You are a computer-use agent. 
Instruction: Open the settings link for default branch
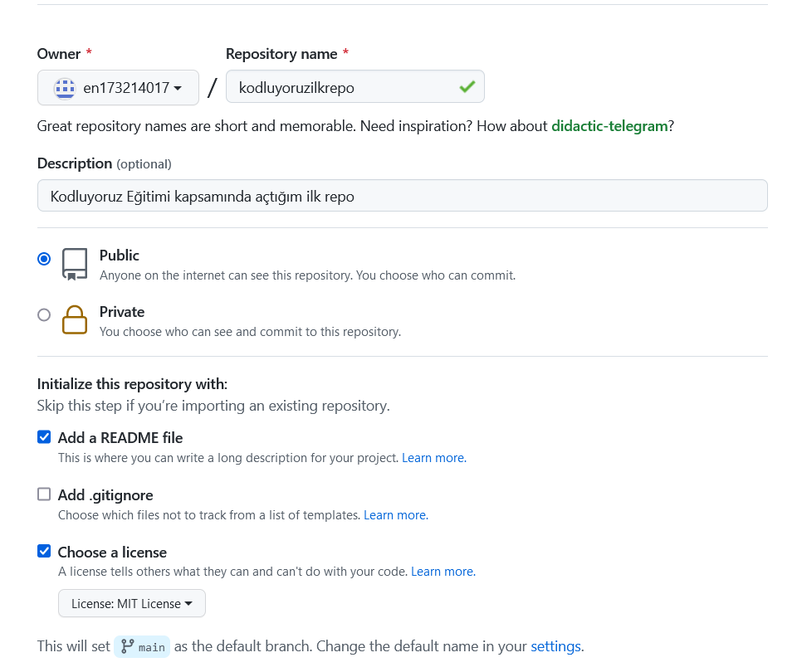pyautogui.click(x=555, y=646)
